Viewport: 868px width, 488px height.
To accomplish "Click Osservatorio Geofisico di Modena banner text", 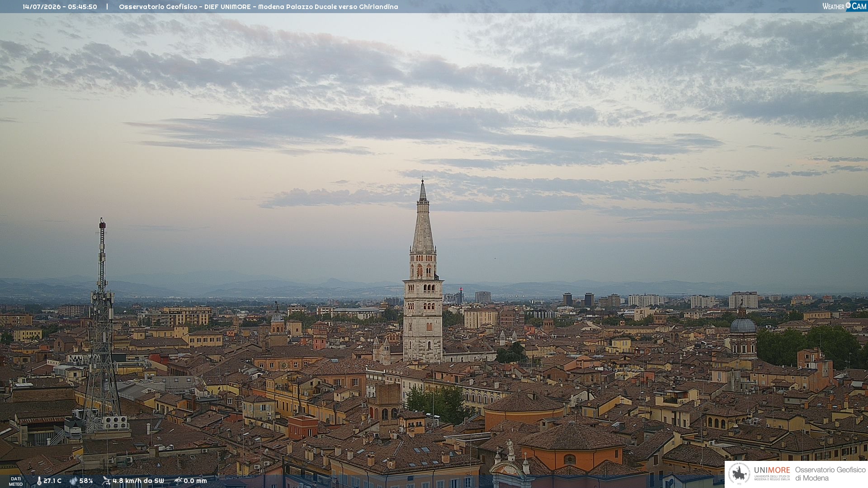I will [830, 474].
